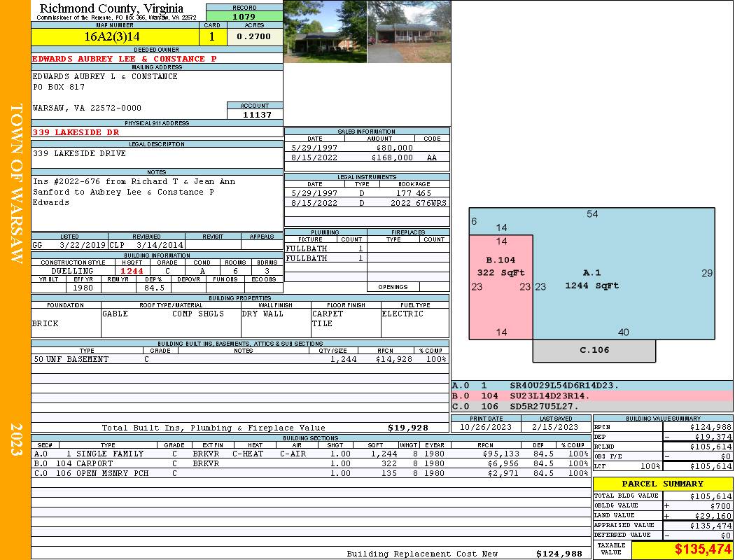This screenshot has height=560, width=735.
Task: Click reviewed date 3/14/2014
Action: (x=160, y=245)
